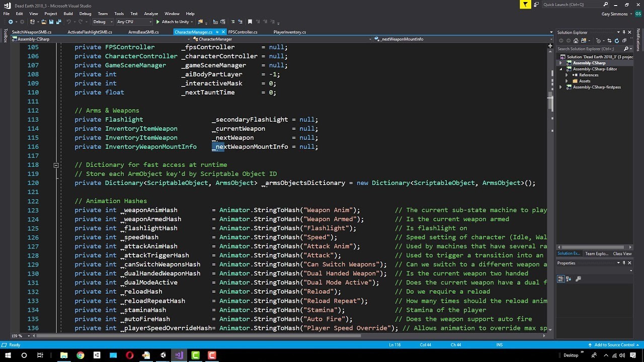
Task: Switch to the ActivateFlashlightSMB.cs tab
Action: (90, 32)
